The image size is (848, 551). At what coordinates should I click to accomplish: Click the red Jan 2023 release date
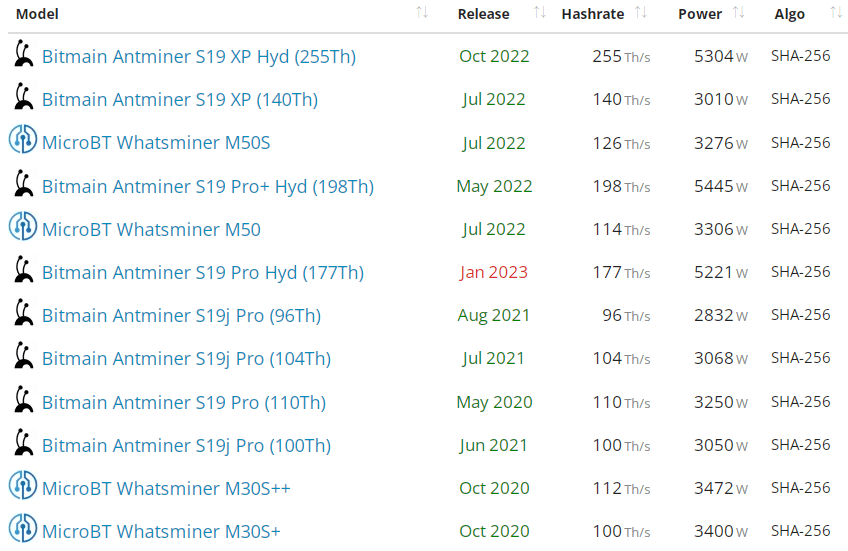pyautogui.click(x=494, y=272)
